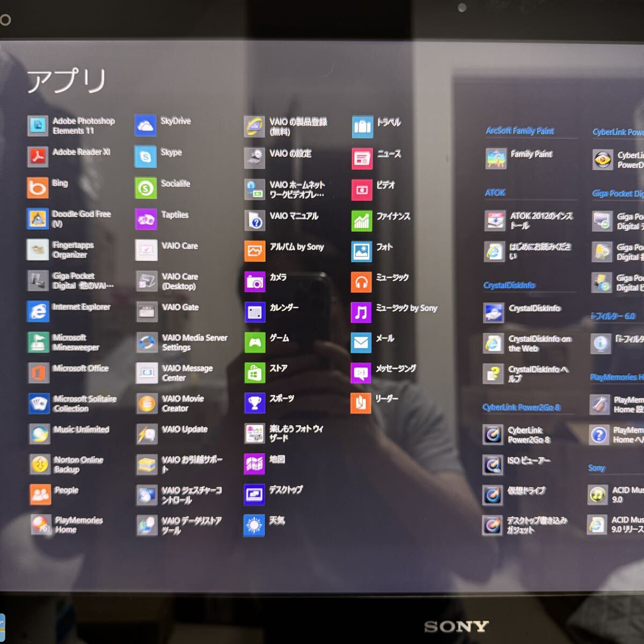Open VAIO Message Center
The width and height of the screenshot is (644, 644).
174,373
